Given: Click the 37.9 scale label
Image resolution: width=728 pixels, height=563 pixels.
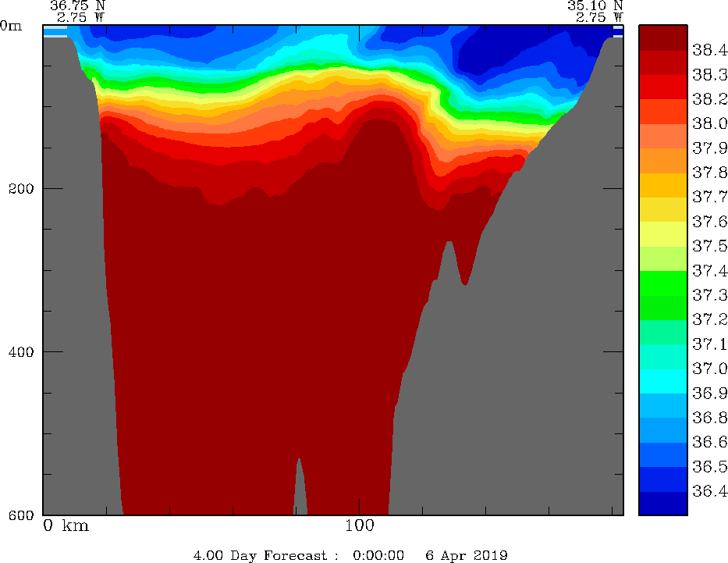Looking at the screenshot, I should click(709, 148).
